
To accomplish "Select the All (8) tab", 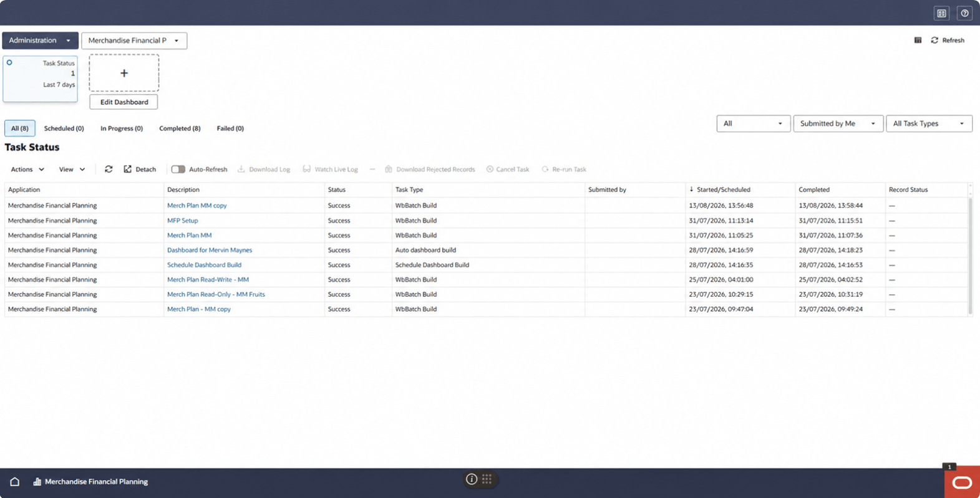I will (20, 128).
